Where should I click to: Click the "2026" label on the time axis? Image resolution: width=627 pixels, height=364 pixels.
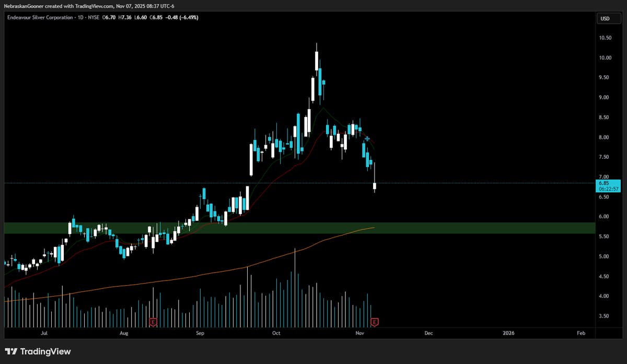click(x=508, y=333)
